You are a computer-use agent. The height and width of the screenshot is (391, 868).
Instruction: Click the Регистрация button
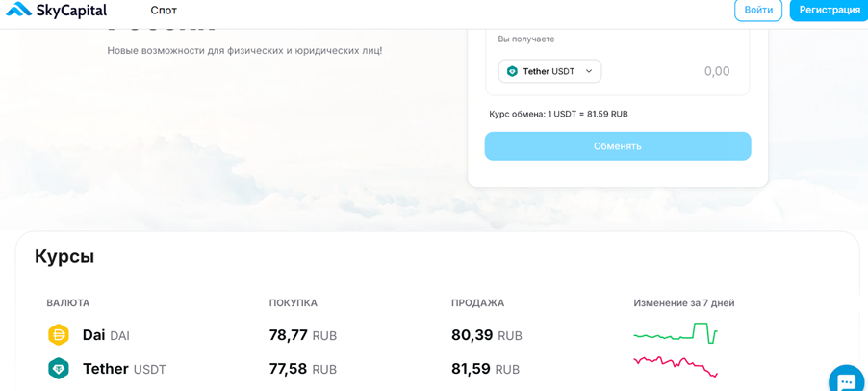click(x=829, y=10)
